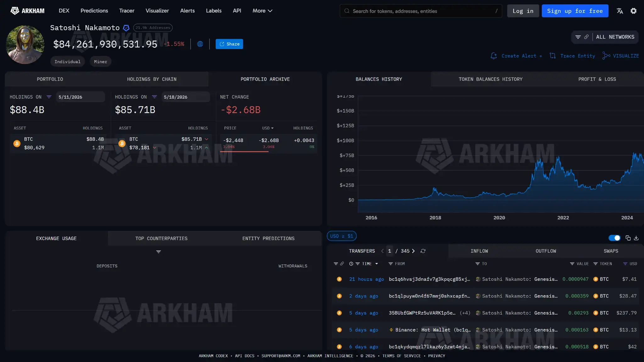
Task: Click the verified badge next to Satoshi Nakamoto
Action: pos(126,28)
